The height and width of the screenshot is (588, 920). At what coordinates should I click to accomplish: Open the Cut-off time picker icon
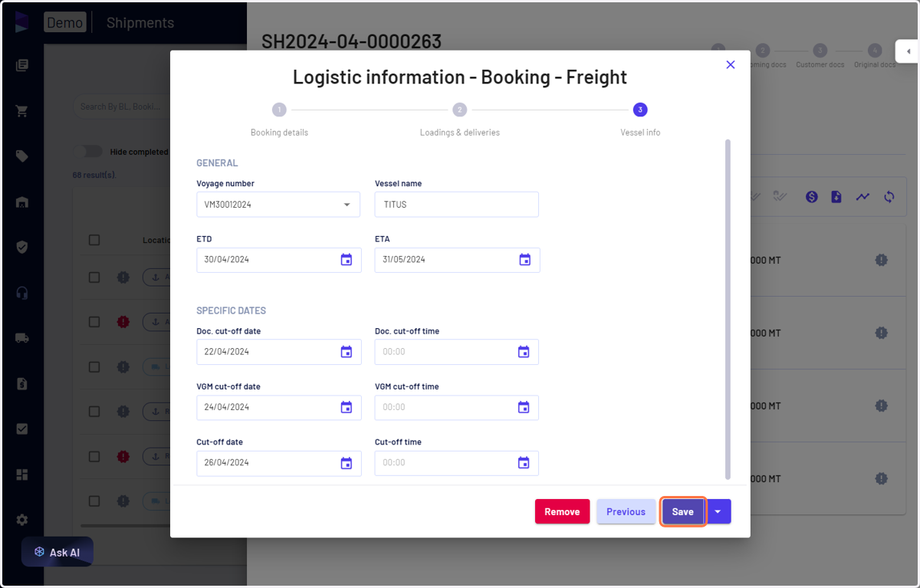tap(524, 463)
